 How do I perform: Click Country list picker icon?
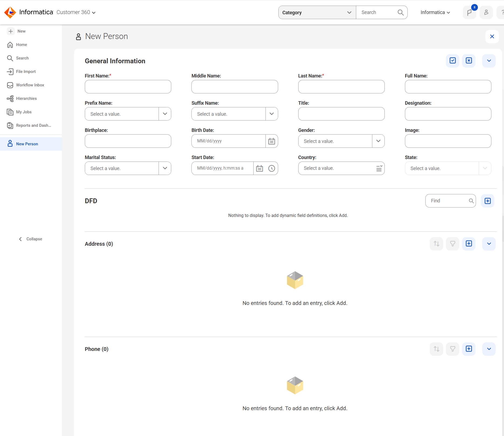[x=379, y=168]
